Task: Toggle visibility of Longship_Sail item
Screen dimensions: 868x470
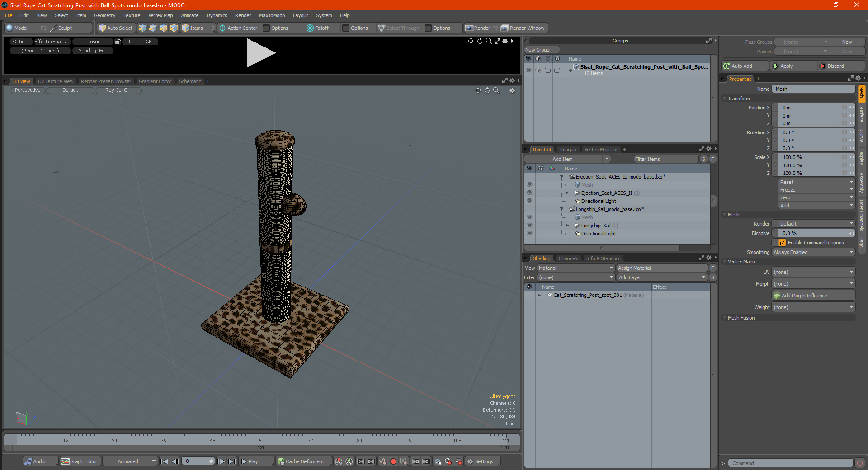Action: [x=529, y=226]
